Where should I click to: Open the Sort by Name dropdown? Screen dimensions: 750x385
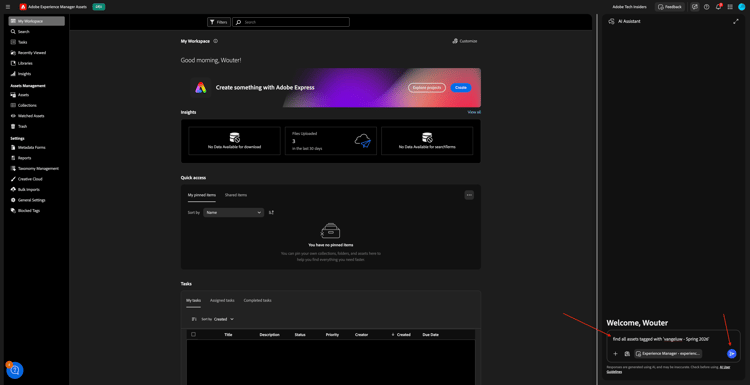pos(233,212)
